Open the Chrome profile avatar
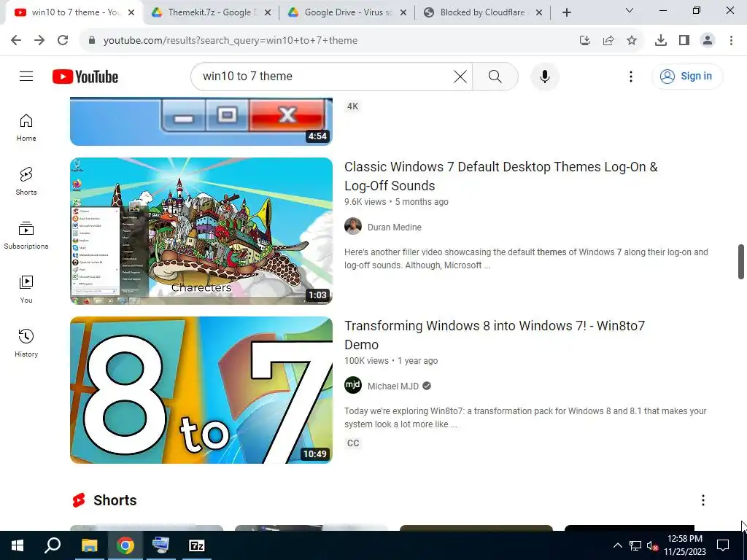This screenshot has width=747, height=560. 708,40
